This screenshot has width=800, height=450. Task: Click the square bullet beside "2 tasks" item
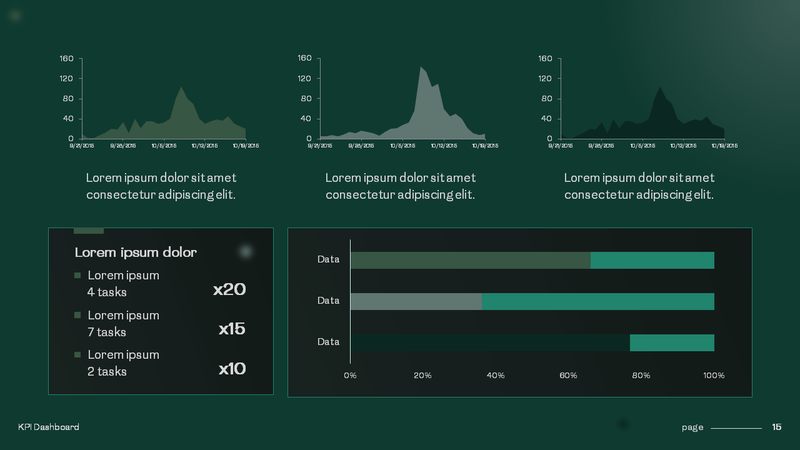pos(78,355)
